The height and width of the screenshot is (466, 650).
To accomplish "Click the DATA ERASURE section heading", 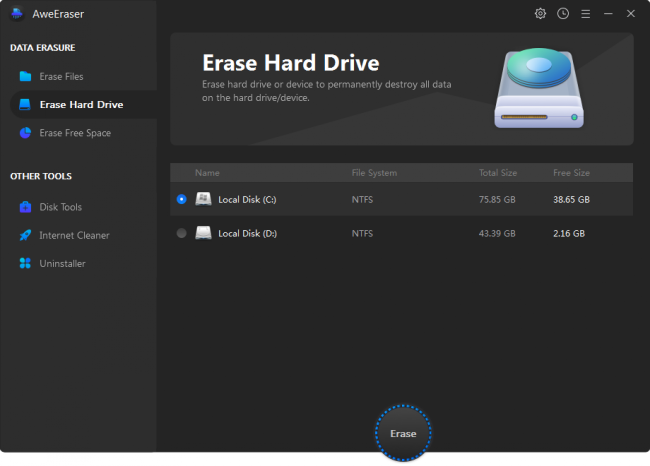I will point(43,48).
